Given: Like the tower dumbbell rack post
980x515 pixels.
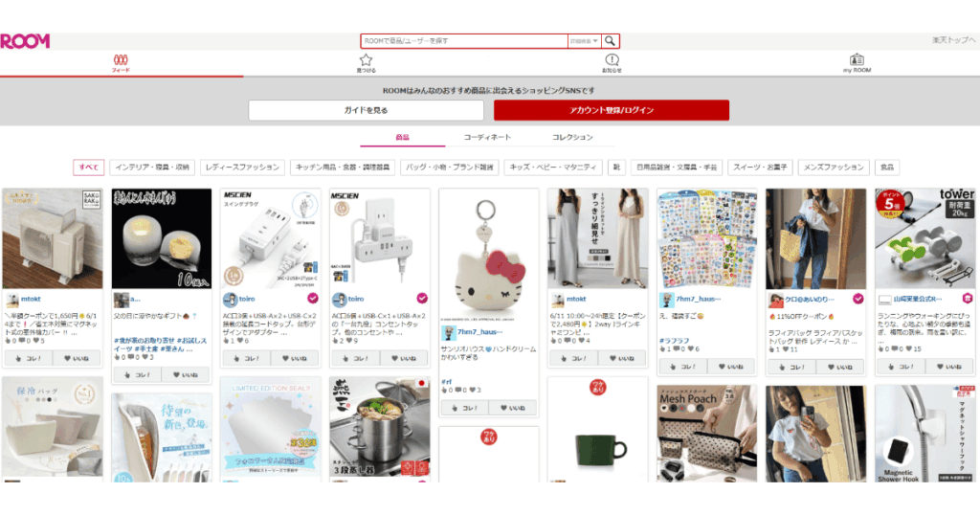Looking at the screenshot, I should 948,367.
